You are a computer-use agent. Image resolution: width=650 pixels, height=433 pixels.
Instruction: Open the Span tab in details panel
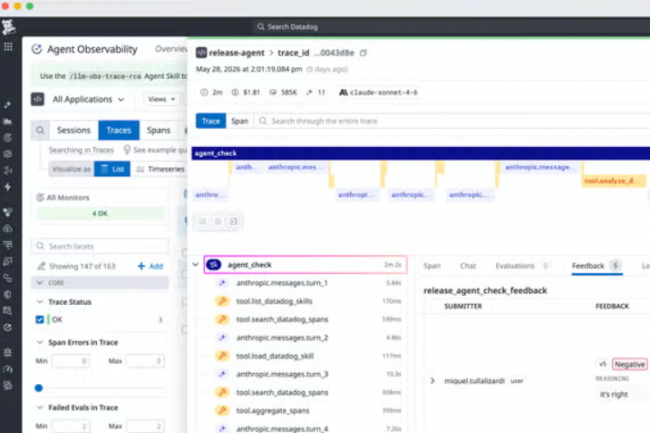(x=432, y=266)
